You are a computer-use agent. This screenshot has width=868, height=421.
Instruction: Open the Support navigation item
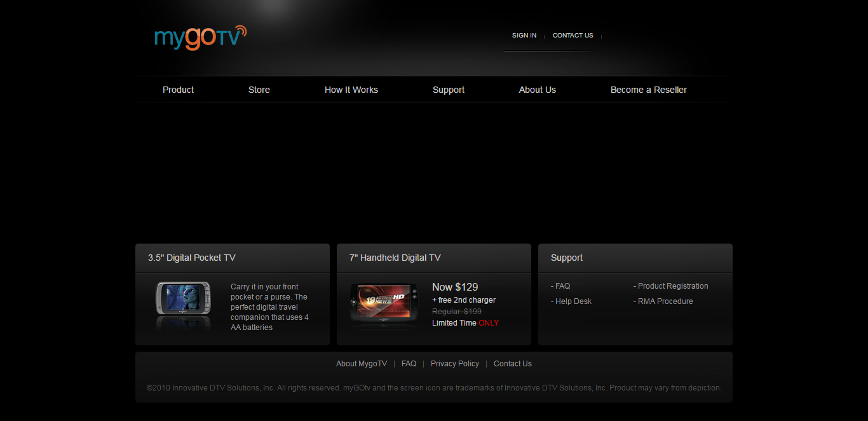[x=448, y=90]
